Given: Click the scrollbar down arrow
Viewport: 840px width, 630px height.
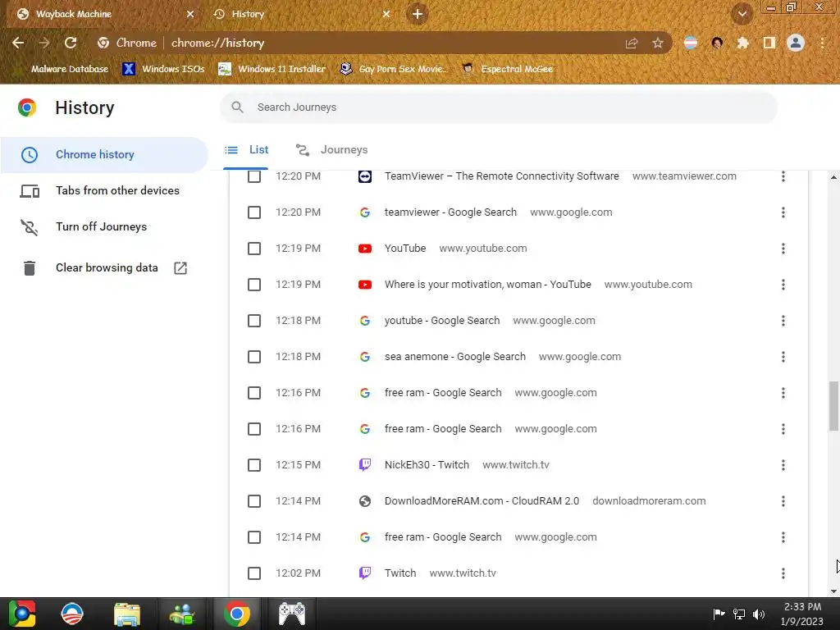Looking at the screenshot, I should point(833,591).
